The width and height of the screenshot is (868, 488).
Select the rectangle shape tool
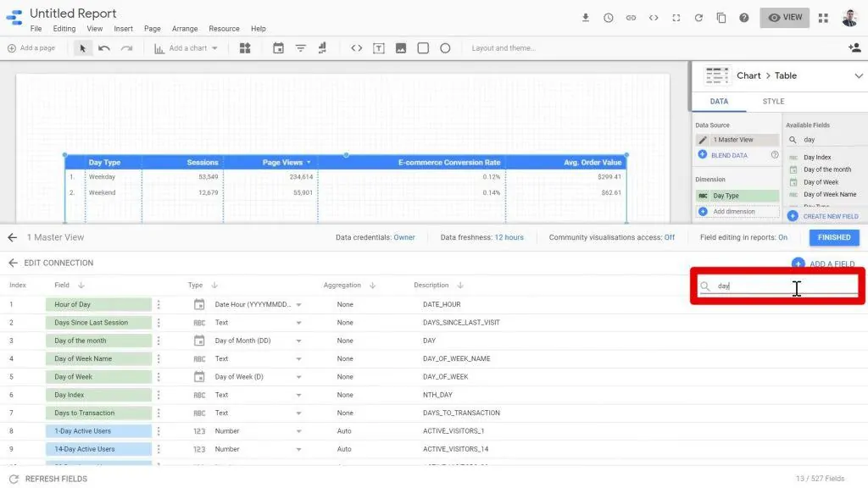(422, 47)
